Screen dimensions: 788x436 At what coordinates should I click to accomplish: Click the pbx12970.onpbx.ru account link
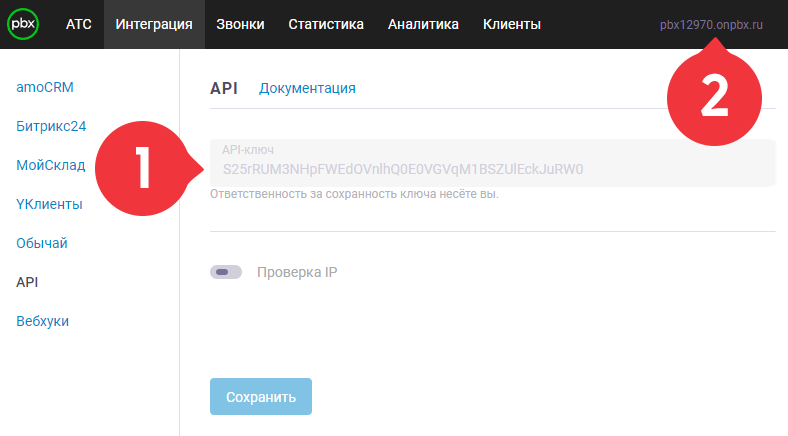711,25
